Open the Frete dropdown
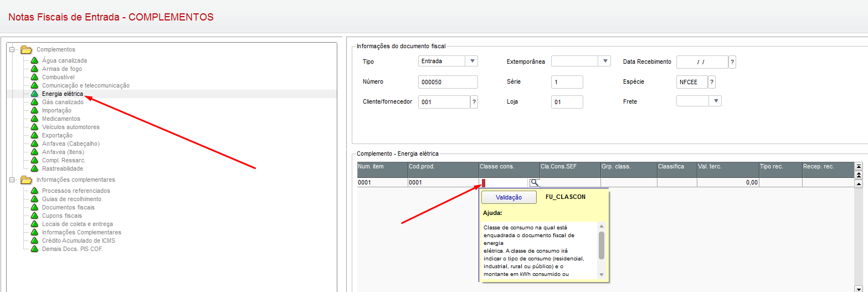 (716, 101)
